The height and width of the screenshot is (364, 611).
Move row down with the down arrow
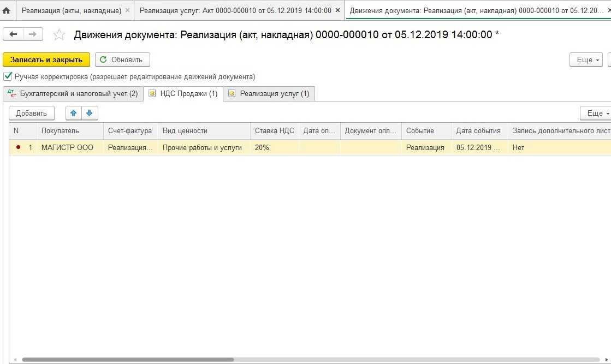(90, 113)
